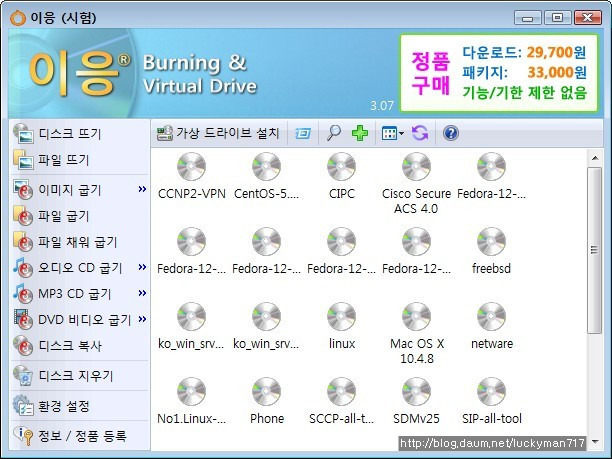Click the DVD 비디오 굽기 film icon

tap(23, 320)
